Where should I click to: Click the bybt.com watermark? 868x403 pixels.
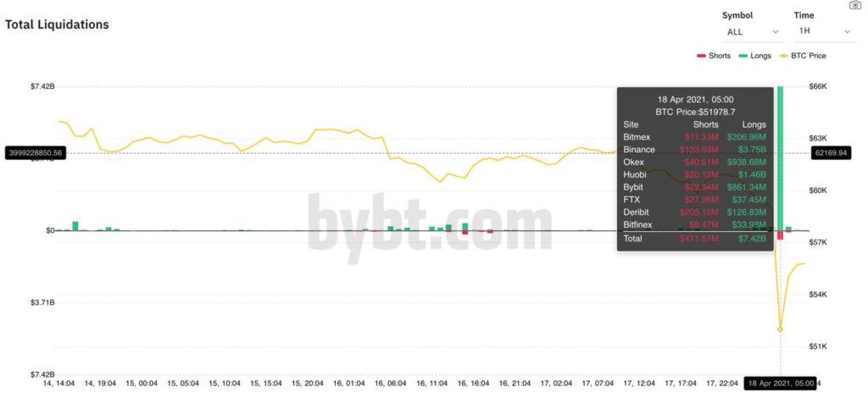coord(430,223)
